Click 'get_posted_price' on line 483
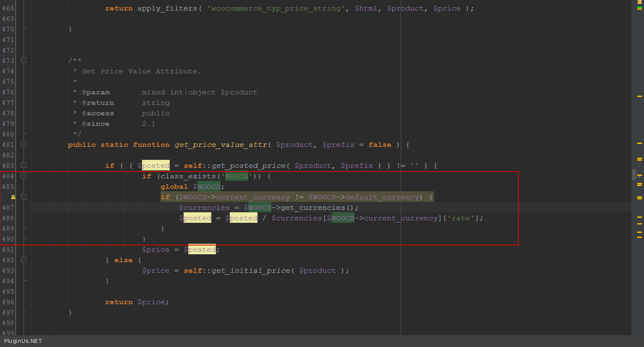 [x=248, y=166]
